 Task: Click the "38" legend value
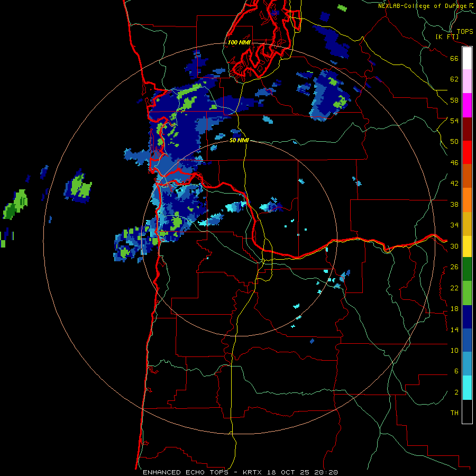pos(454,204)
